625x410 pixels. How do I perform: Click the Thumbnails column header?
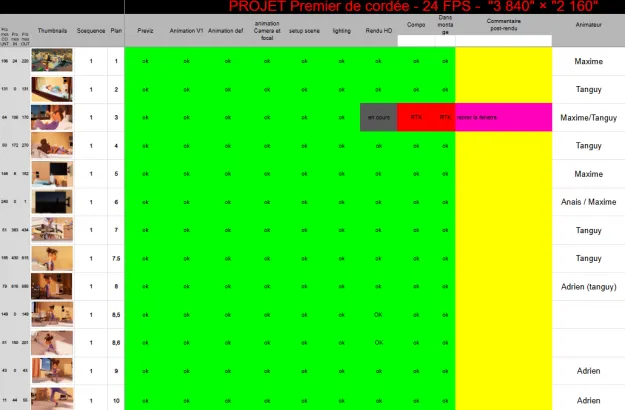(52, 32)
